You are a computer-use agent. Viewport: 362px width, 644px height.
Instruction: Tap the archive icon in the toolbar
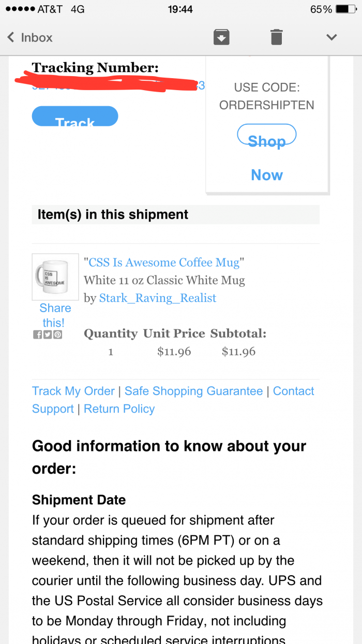[x=221, y=37]
